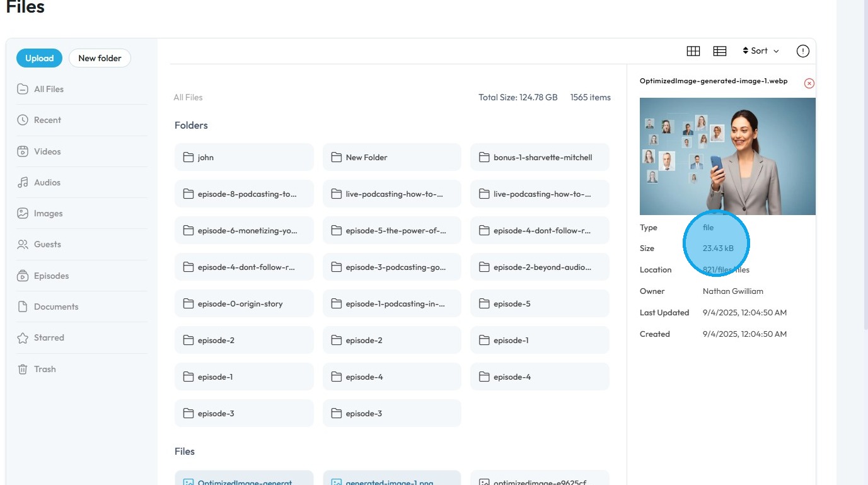Screen dimensions: 868x485
Task: Open the episode-3-podcasting-go folder
Action: [x=392, y=267]
